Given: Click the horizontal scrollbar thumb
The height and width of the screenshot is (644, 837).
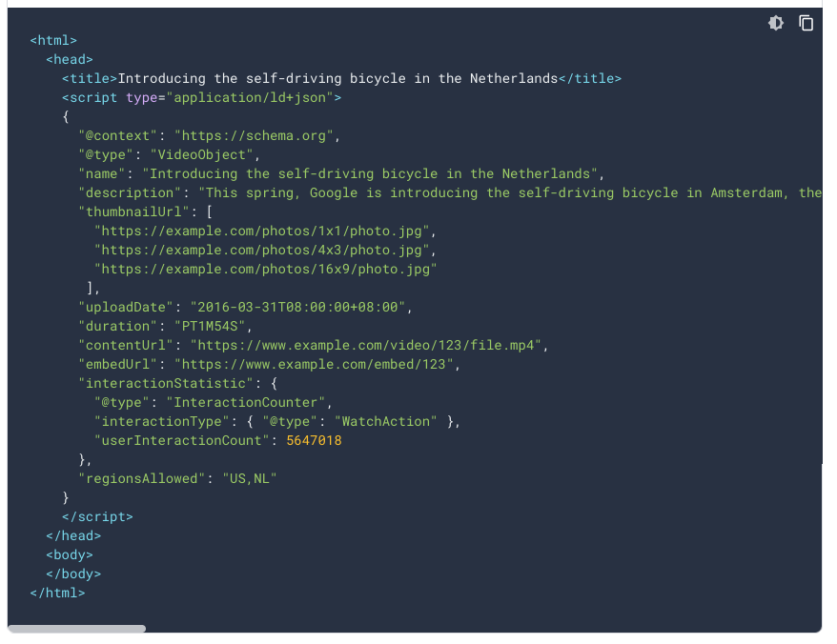Looking at the screenshot, I should point(77,629).
